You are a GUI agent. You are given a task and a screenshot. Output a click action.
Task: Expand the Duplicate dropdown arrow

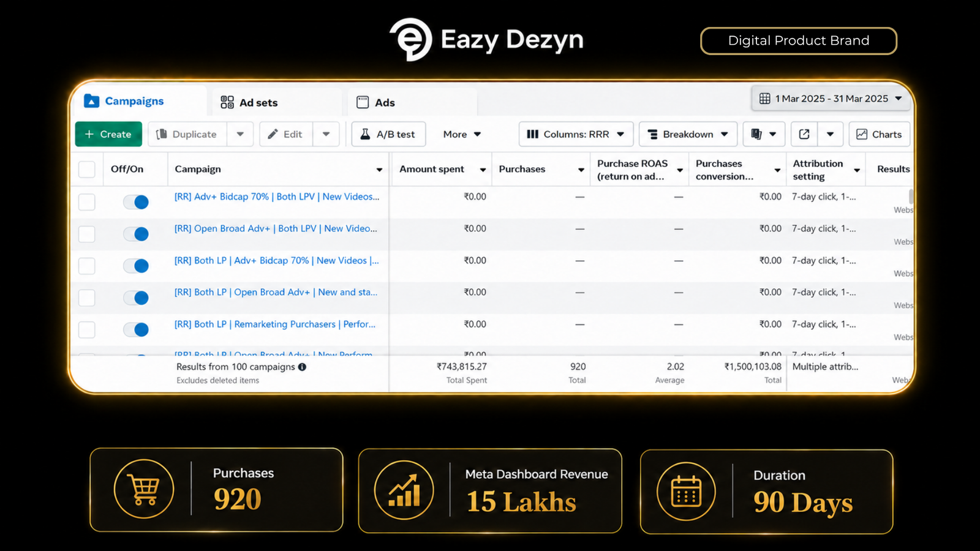pos(240,134)
